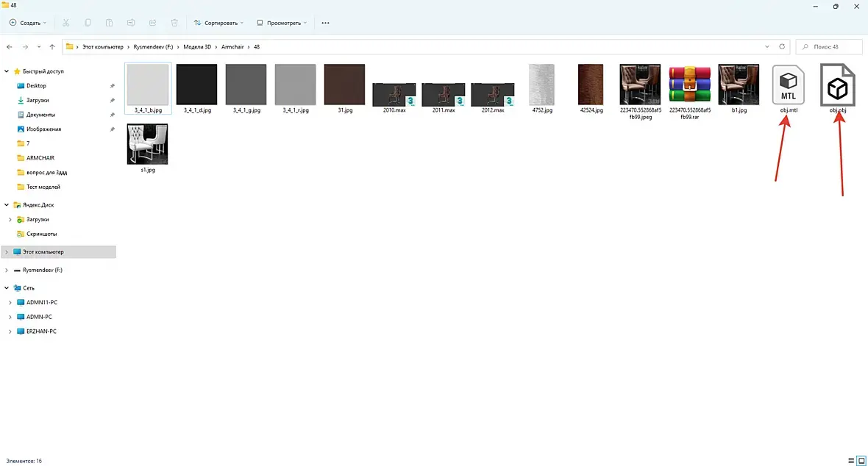Open the Создать dropdown

coord(28,23)
